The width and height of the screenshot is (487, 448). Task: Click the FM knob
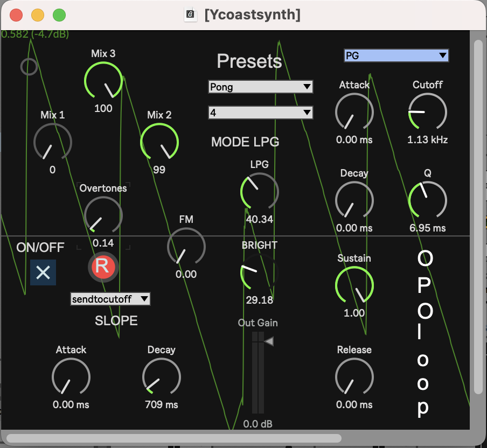click(x=186, y=247)
